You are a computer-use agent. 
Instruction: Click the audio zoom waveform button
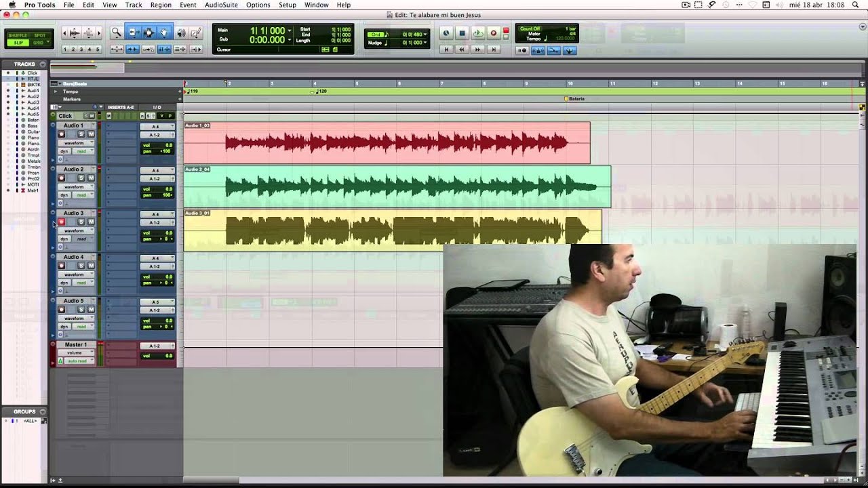[75, 33]
